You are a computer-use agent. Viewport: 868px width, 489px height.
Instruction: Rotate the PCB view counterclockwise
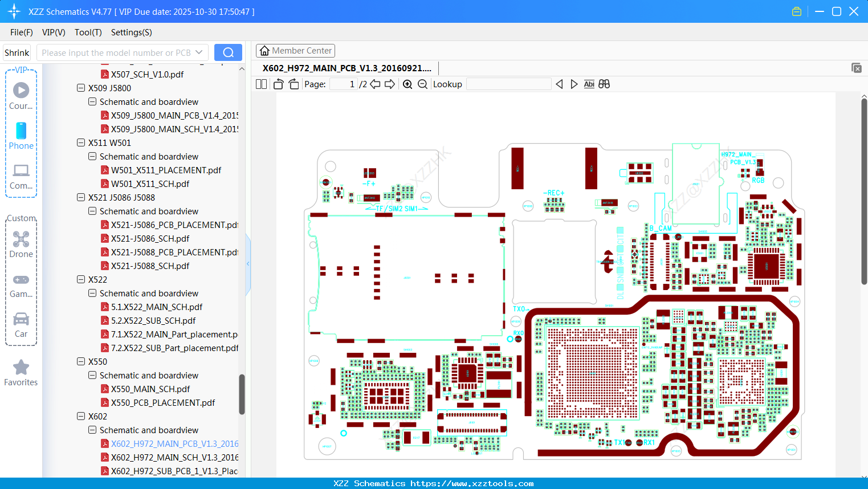[x=278, y=84]
